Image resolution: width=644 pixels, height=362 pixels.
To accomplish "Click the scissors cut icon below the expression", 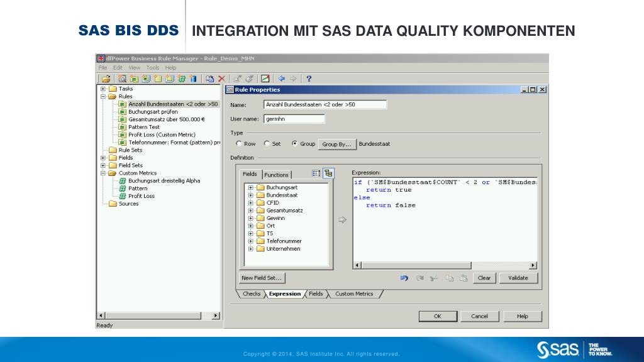I will (x=434, y=278).
